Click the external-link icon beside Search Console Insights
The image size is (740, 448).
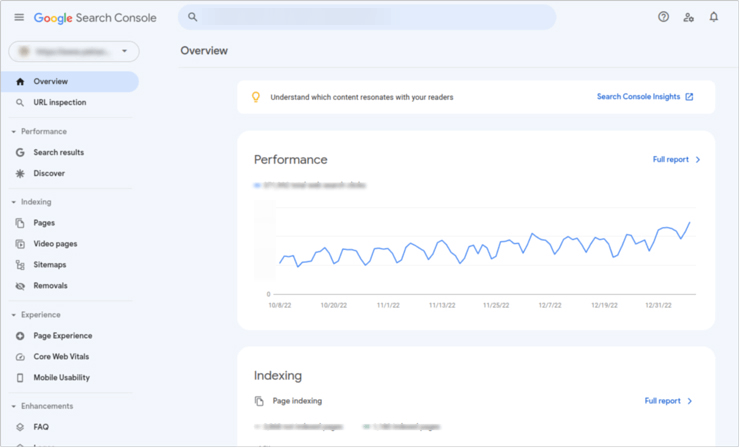[x=689, y=97]
